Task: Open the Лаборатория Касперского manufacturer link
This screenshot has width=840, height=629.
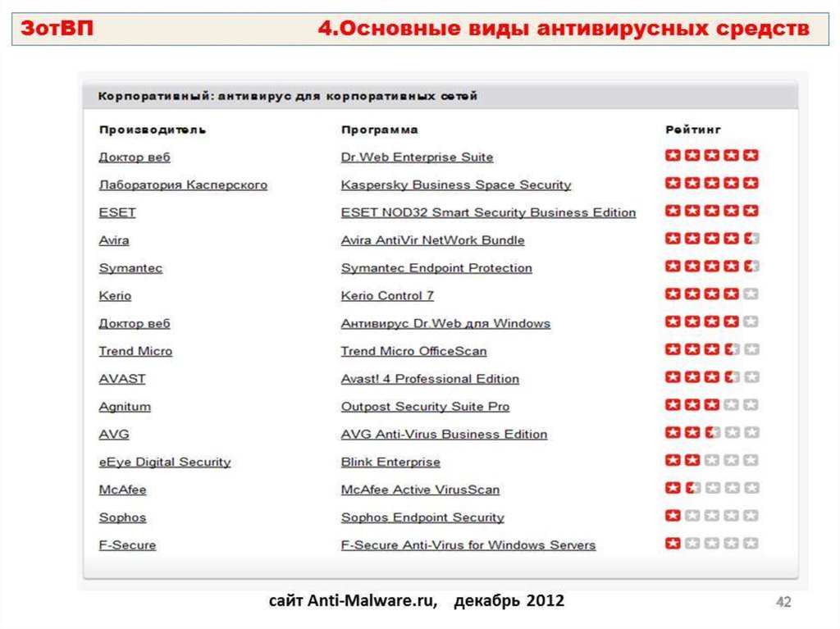Action: click(183, 185)
